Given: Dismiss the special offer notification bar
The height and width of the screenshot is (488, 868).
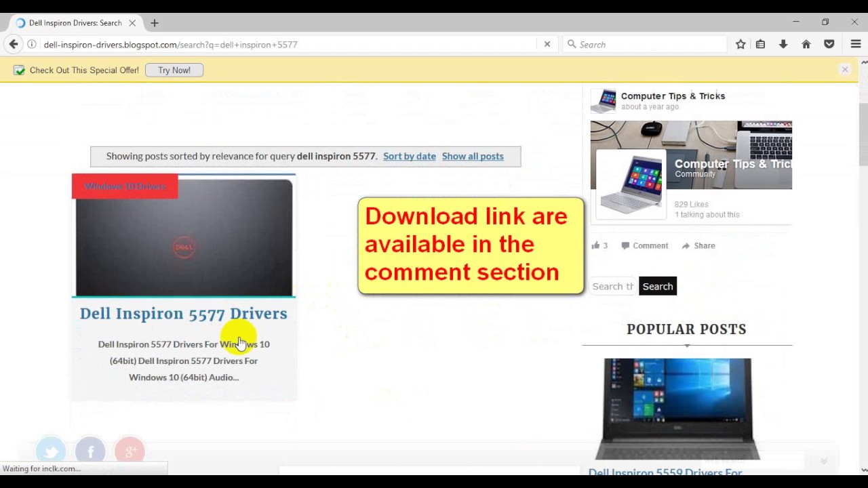Looking at the screenshot, I should pyautogui.click(x=845, y=69).
